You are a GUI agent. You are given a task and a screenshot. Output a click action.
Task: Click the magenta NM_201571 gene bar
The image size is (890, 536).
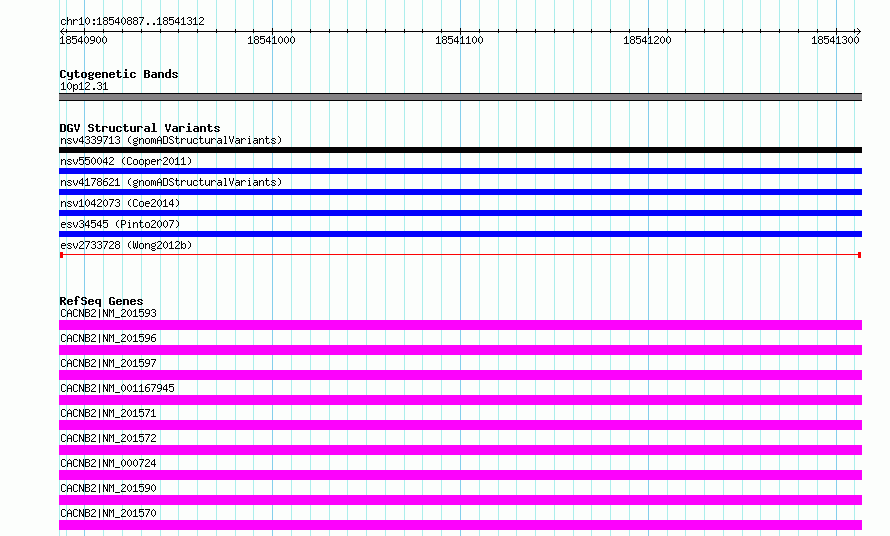tap(460, 425)
